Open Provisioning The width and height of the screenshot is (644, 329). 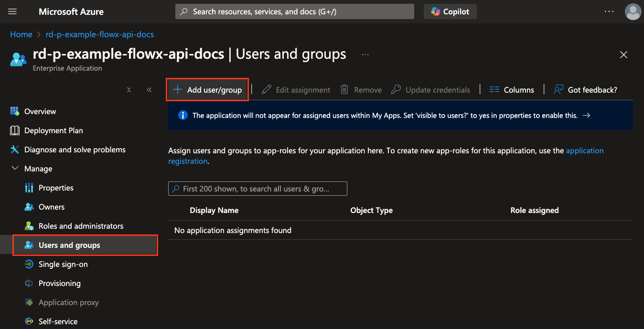coord(60,283)
